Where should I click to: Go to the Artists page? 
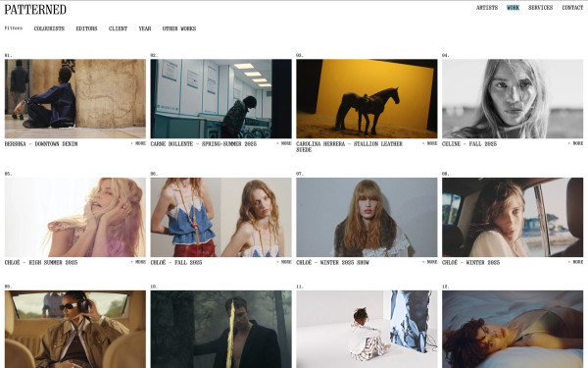point(487,8)
